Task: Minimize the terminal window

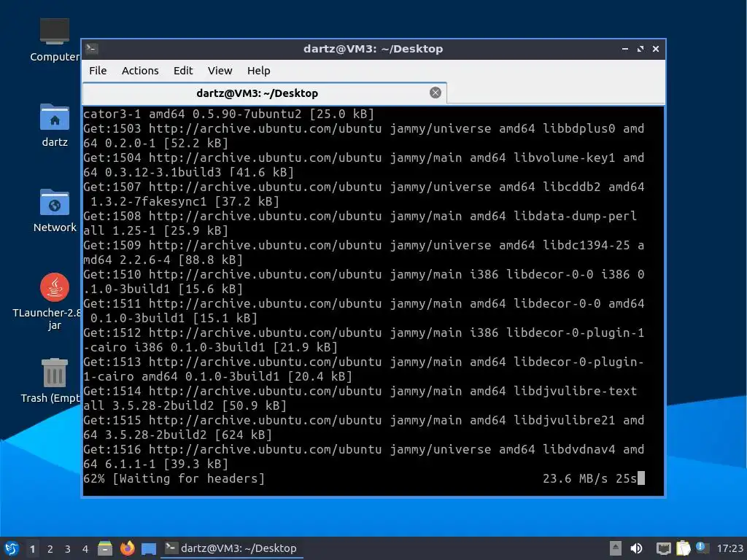Action: [625, 49]
